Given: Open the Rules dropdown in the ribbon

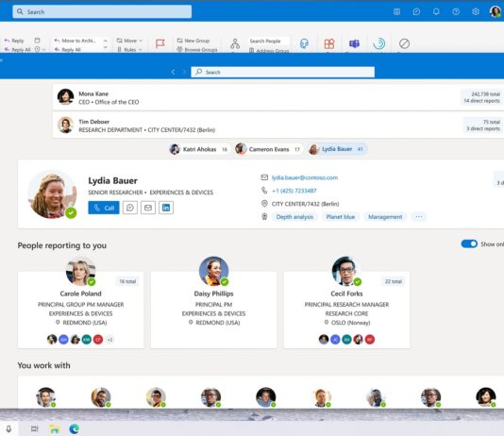Looking at the screenshot, I should [x=129, y=49].
